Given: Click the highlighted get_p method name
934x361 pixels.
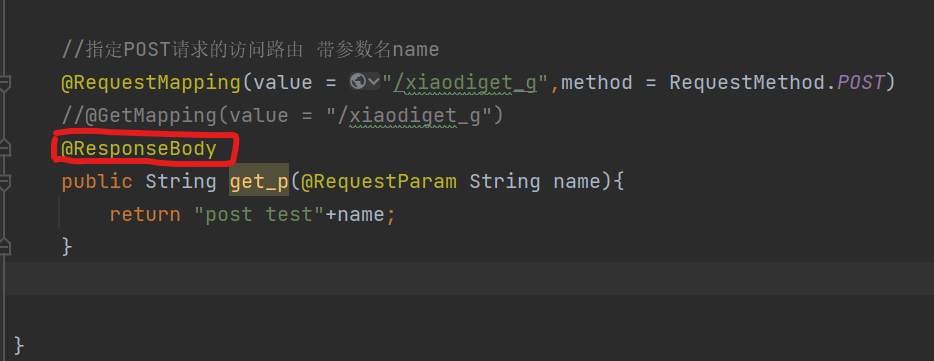Looking at the screenshot, I should 259,180.
